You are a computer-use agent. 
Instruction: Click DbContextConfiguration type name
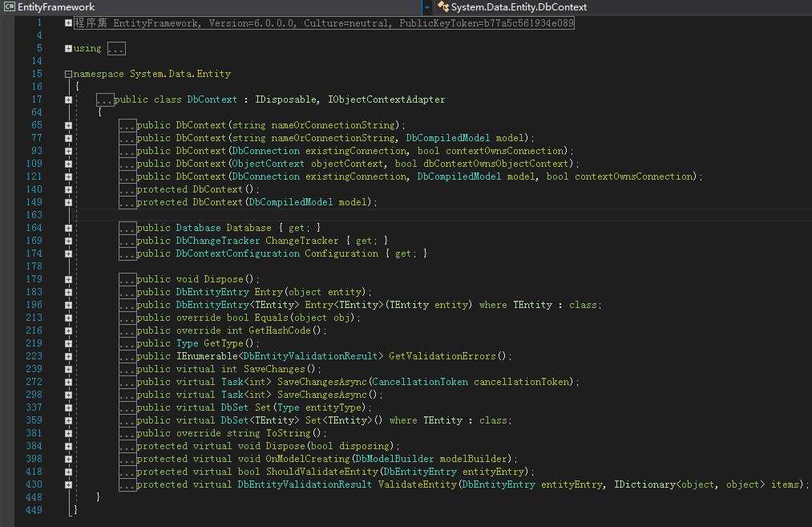pos(238,253)
